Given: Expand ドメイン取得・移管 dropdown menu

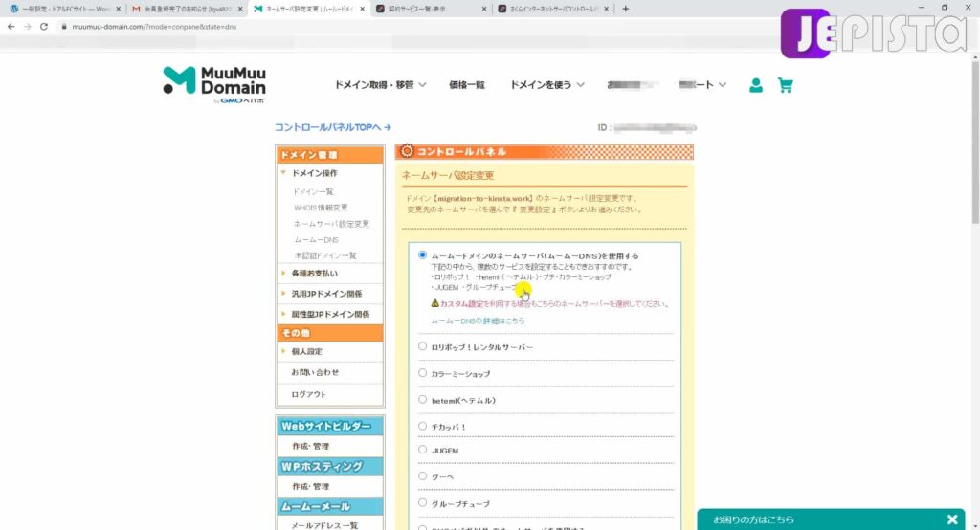Looking at the screenshot, I should pyautogui.click(x=380, y=85).
